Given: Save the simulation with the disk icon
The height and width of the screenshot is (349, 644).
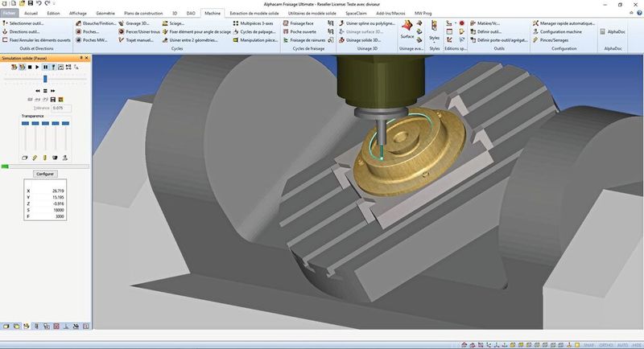Looking at the screenshot, I should coord(53,100).
